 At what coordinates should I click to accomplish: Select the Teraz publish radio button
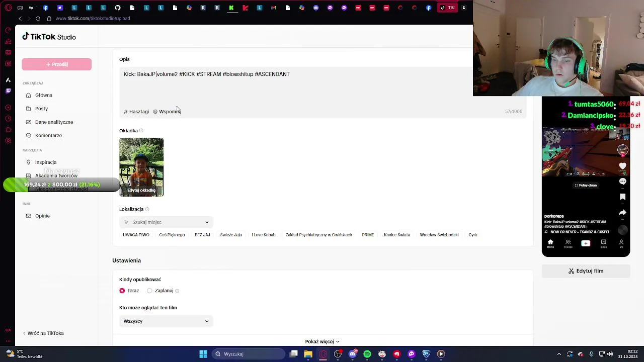[x=122, y=291]
